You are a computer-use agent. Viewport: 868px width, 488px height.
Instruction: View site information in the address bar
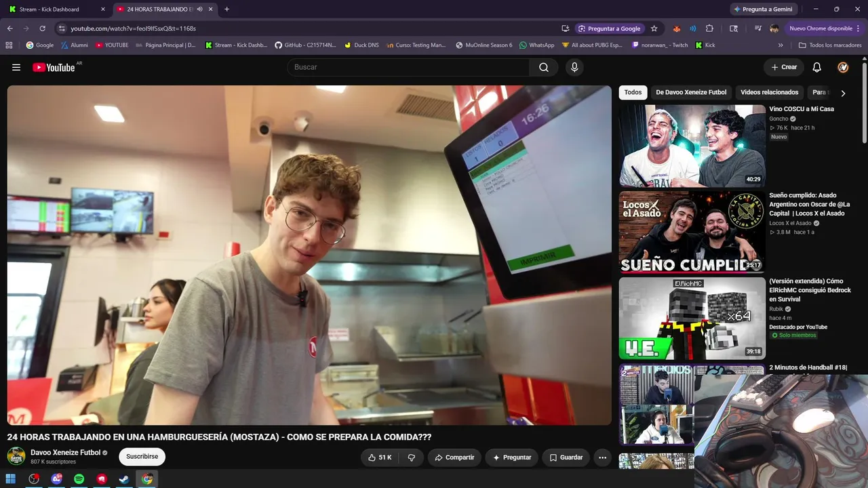click(x=62, y=28)
